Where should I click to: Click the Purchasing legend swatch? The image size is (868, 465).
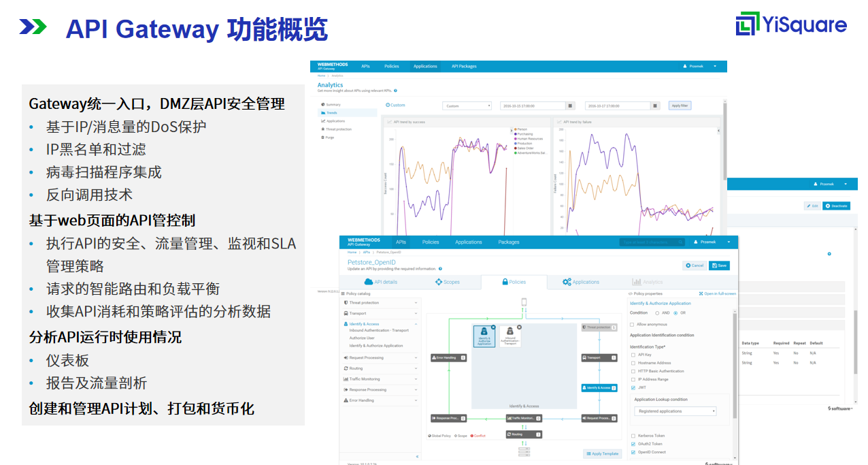tap(515, 134)
